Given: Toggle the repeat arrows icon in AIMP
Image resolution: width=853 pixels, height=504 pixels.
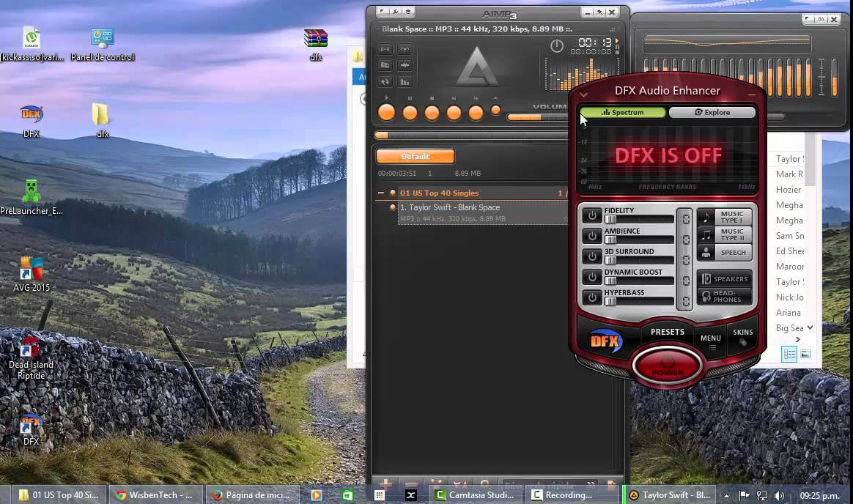Looking at the screenshot, I should pos(385,81).
